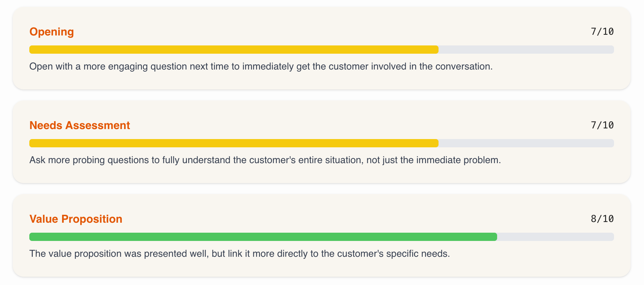Click gray unfilled end of Needs Assessment bar
Image resolution: width=644 pixels, height=285 pixels.
click(526, 143)
